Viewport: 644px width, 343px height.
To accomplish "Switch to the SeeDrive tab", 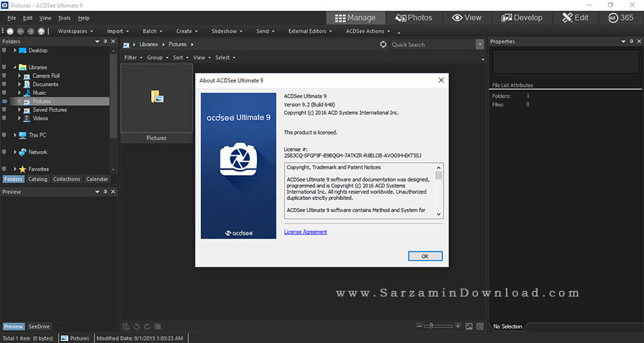I will [39, 327].
